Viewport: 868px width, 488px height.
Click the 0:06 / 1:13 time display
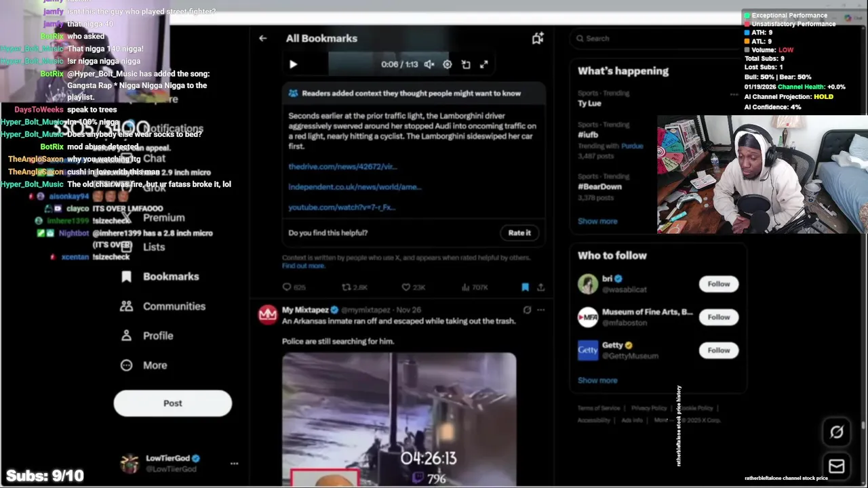coord(400,64)
